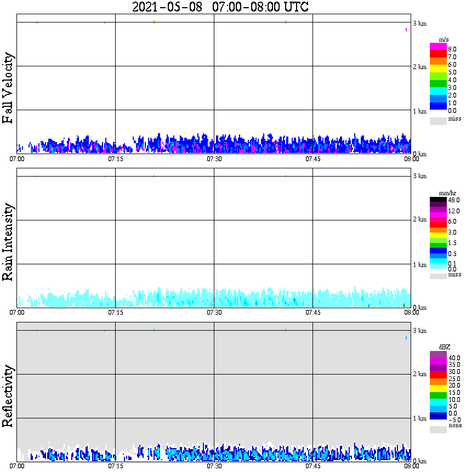The height and width of the screenshot is (476, 466).
Task: Click the yellow swatch in the m/s legend
Action: [438, 69]
